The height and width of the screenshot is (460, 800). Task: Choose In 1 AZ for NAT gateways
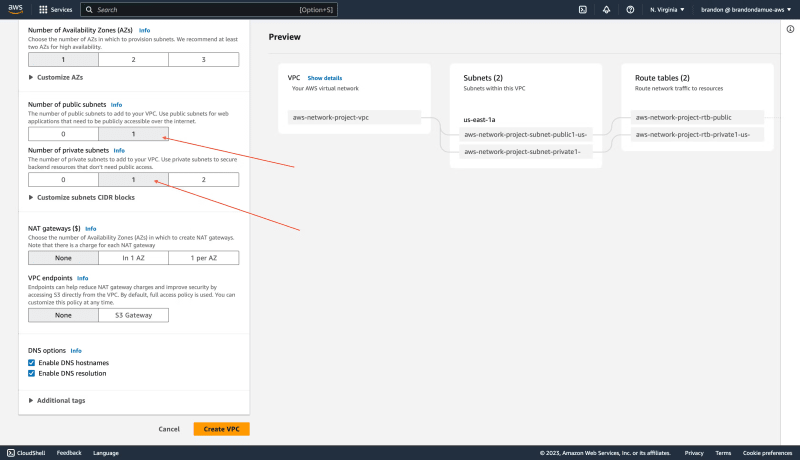point(133,258)
